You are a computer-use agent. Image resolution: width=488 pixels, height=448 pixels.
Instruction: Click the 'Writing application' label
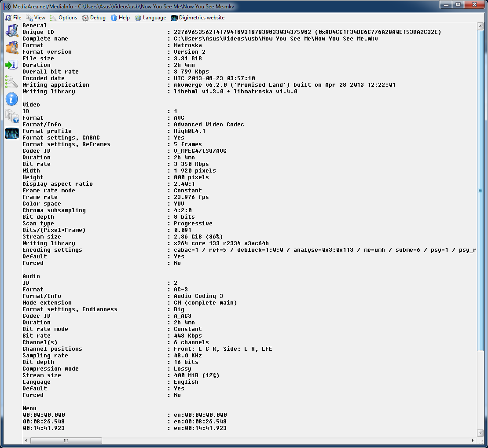click(x=56, y=84)
